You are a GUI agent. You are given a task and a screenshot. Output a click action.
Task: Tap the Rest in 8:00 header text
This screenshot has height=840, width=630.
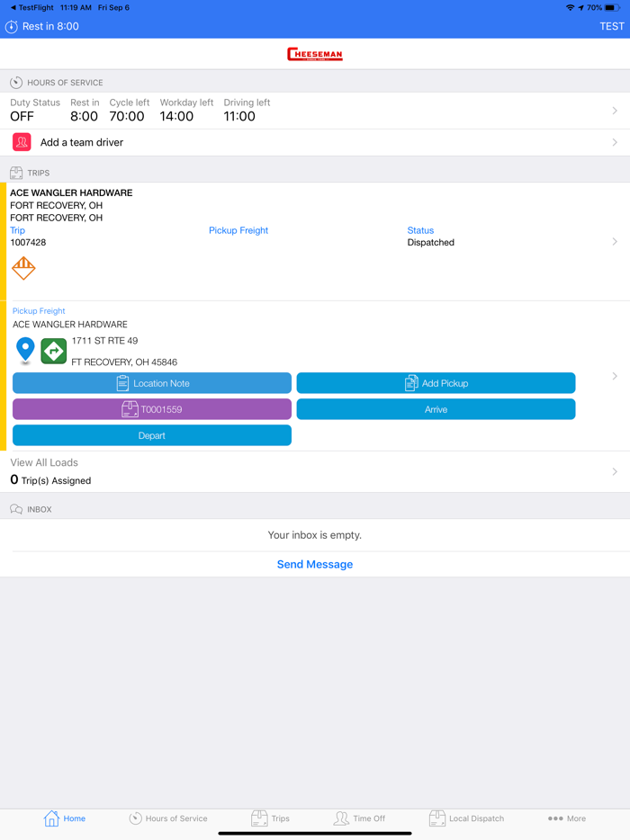click(50, 26)
